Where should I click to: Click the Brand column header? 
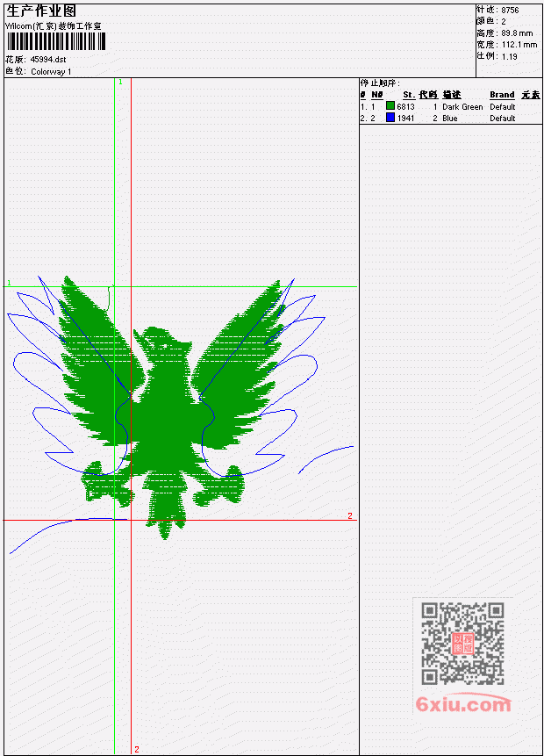(502, 95)
